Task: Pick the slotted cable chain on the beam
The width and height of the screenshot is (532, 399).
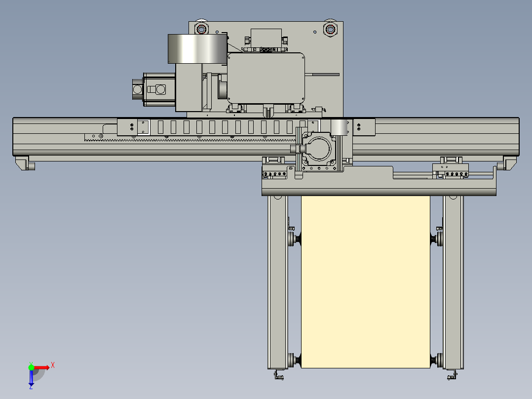Action: tap(228, 127)
